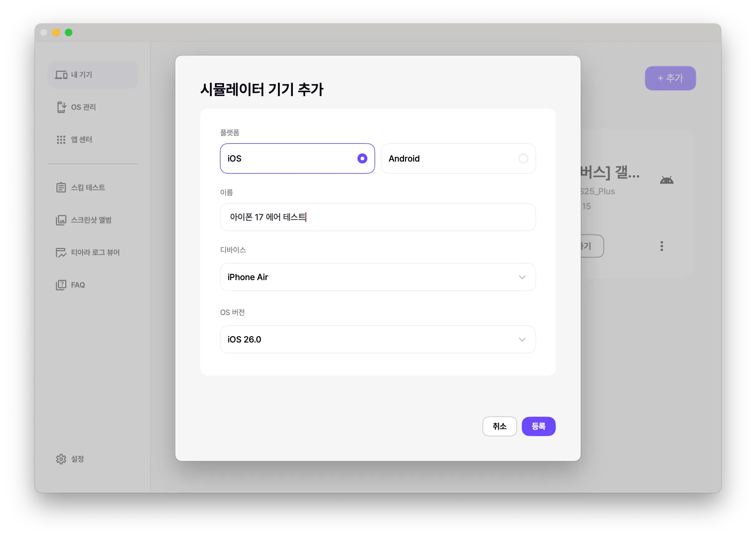756x539 pixels.
Task: Go to 앱 센터 in the sidebar
Action: point(93,140)
